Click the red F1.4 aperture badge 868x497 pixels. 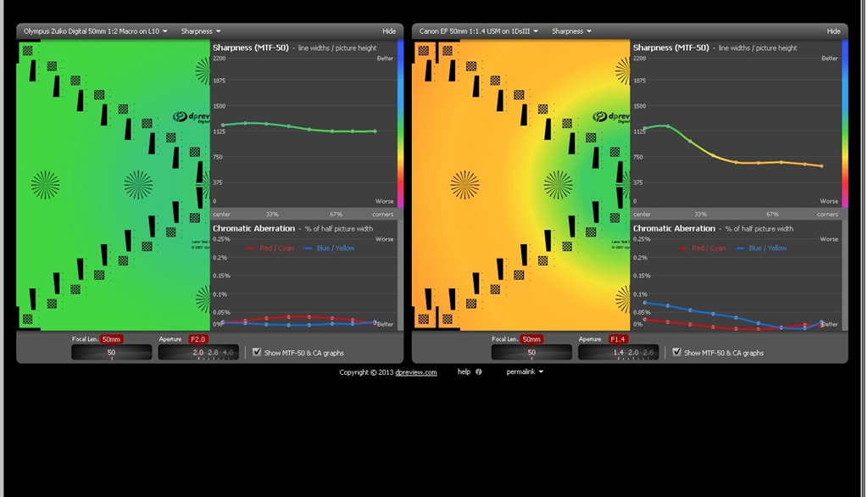618,339
